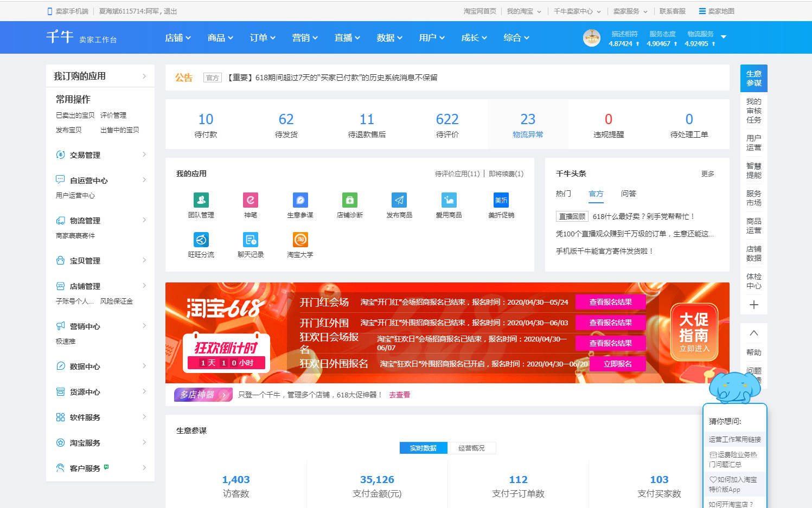Click 更多 in 千牛头条
Image resolution: width=812 pixels, height=508 pixels.
(x=707, y=173)
